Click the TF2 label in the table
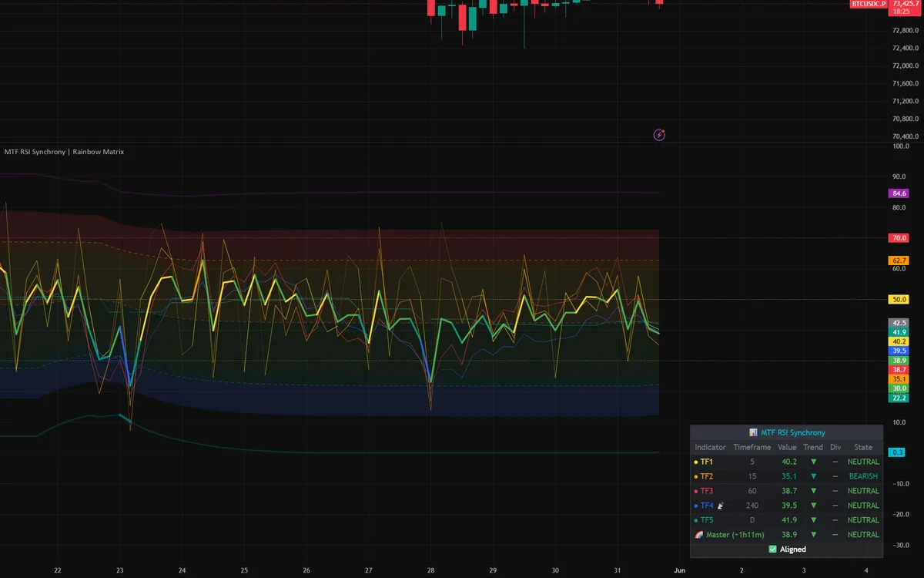Screen dimensions: 924x578 707,476
